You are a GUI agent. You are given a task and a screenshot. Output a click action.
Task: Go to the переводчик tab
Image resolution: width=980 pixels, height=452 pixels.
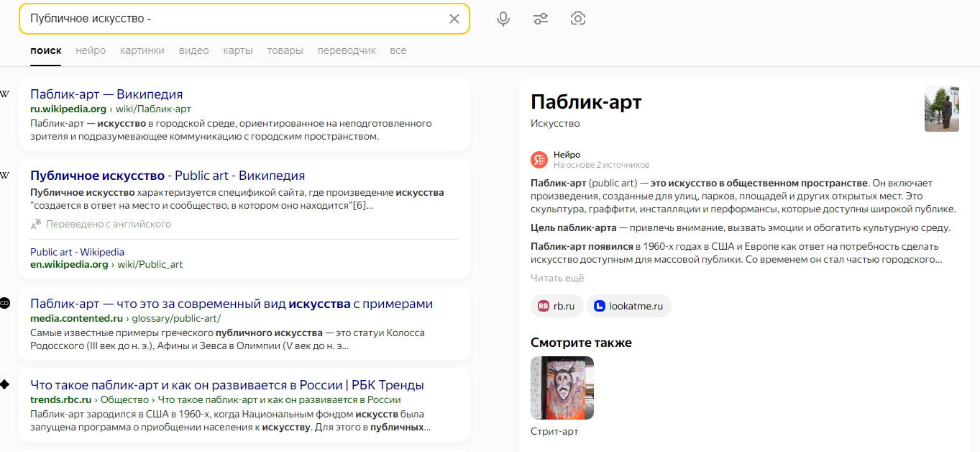pyautogui.click(x=347, y=50)
